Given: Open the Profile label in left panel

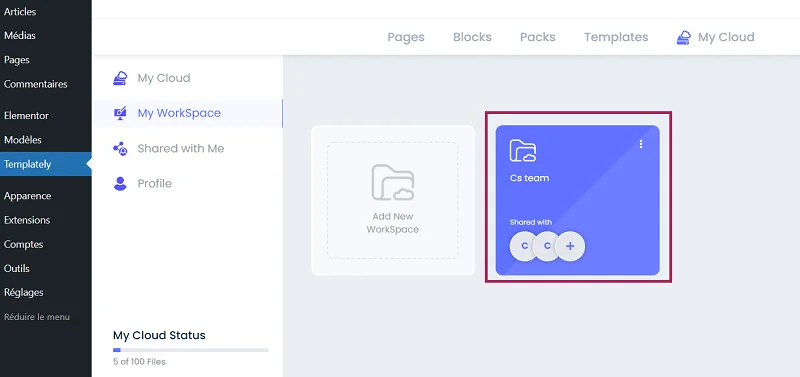Looking at the screenshot, I should [x=155, y=184].
